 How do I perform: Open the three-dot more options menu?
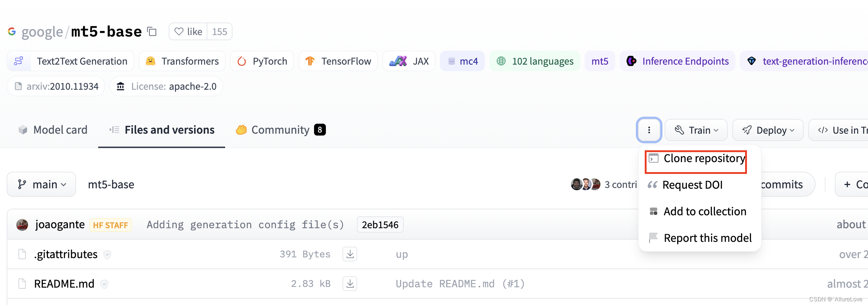(x=649, y=130)
